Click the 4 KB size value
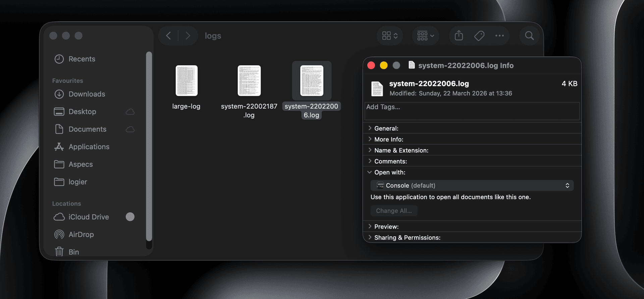644x299 pixels. tap(570, 84)
